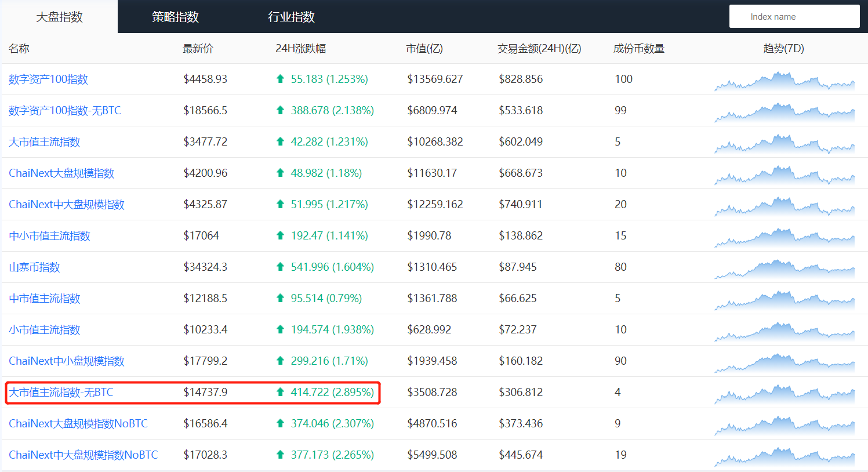Viewport: 868px width, 472px height.
Task: Click the price $12188.5
Action: [205, 298]
